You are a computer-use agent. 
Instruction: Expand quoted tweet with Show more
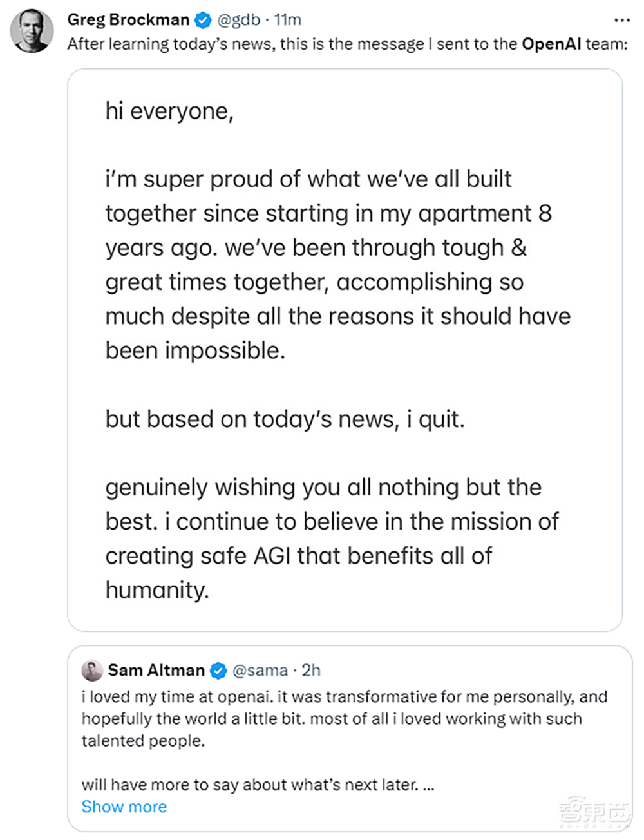click(124, 807)
